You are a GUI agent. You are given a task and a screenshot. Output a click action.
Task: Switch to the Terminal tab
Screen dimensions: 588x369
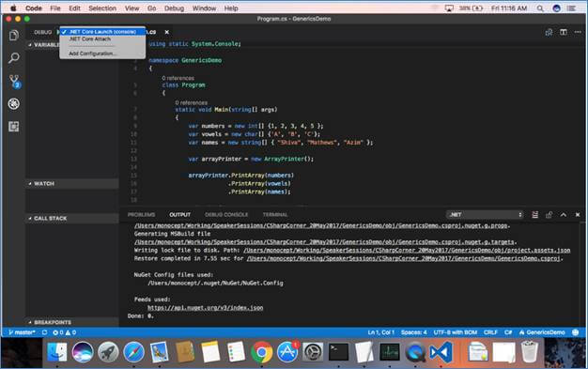pos(275,214)
